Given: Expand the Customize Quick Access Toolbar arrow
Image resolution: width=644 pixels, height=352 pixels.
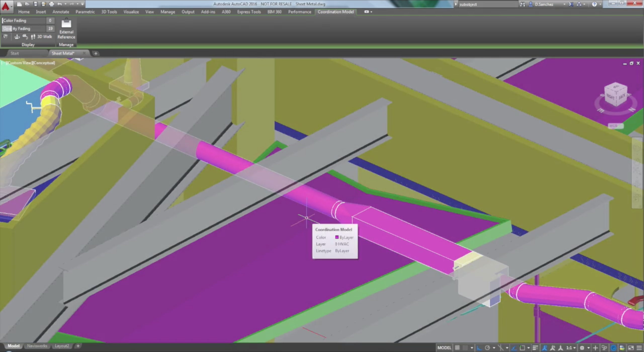Looking at the screenshot, I should [82, 4].
